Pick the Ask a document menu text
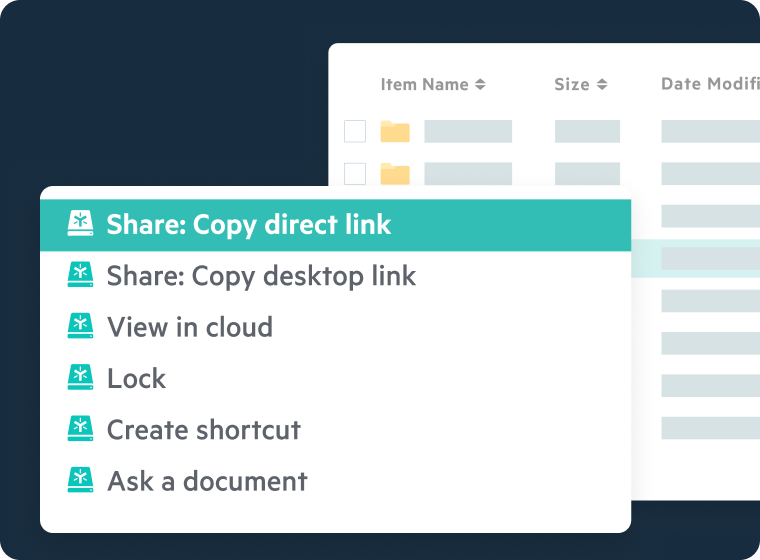Viewport: 760px width, 560px height. (x=207, y=480)
